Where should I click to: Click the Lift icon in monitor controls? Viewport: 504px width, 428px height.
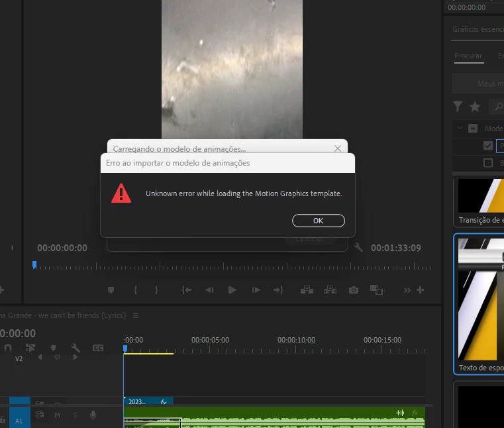[307, 290]
